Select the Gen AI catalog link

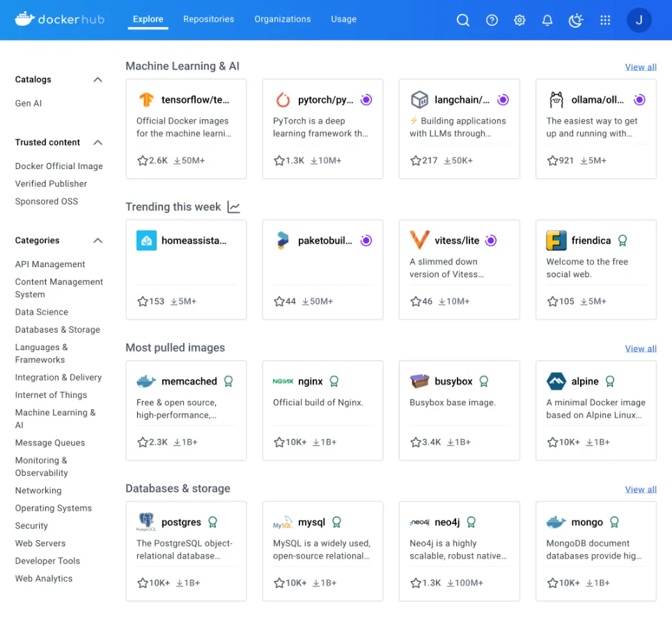click(28, 103)
